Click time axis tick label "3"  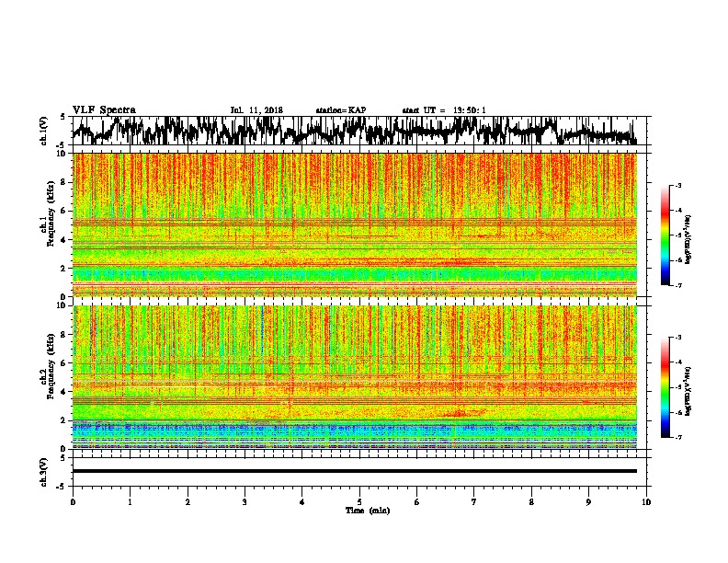coord(245,502)
